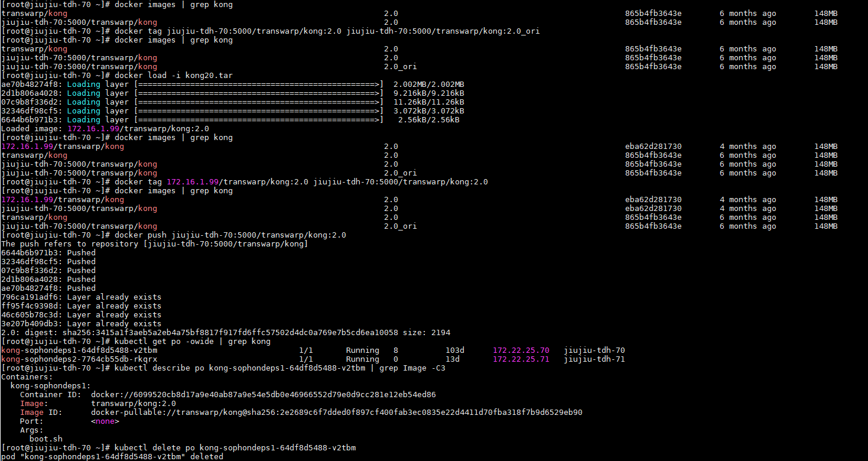868x461 pixels.
Task: Click the docker push kong:2.0 command
Action: [230, 235]
